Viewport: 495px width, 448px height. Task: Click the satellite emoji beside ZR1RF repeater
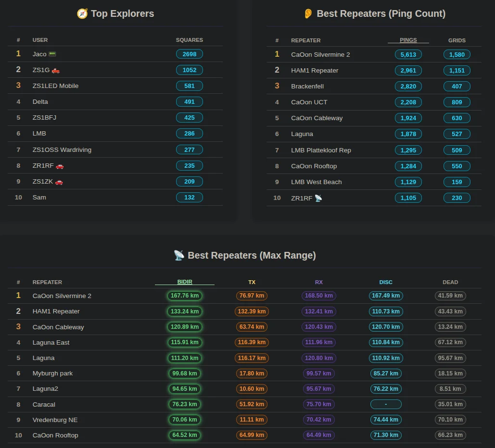(x=318, y=198)
